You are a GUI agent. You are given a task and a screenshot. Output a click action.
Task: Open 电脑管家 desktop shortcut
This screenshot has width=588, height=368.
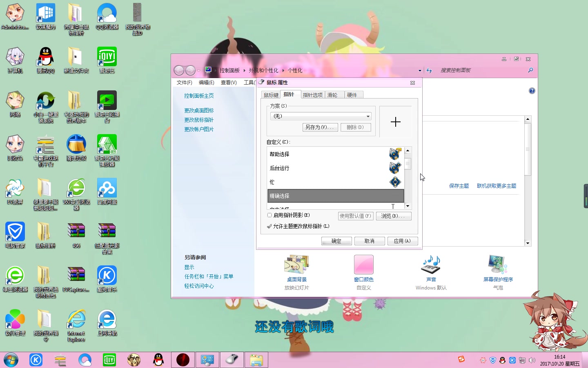[15, 235]
